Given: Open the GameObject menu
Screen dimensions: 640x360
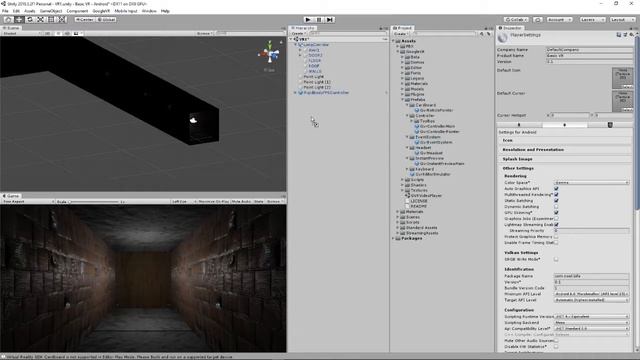Looking at the screenshot, I should 51,11.
